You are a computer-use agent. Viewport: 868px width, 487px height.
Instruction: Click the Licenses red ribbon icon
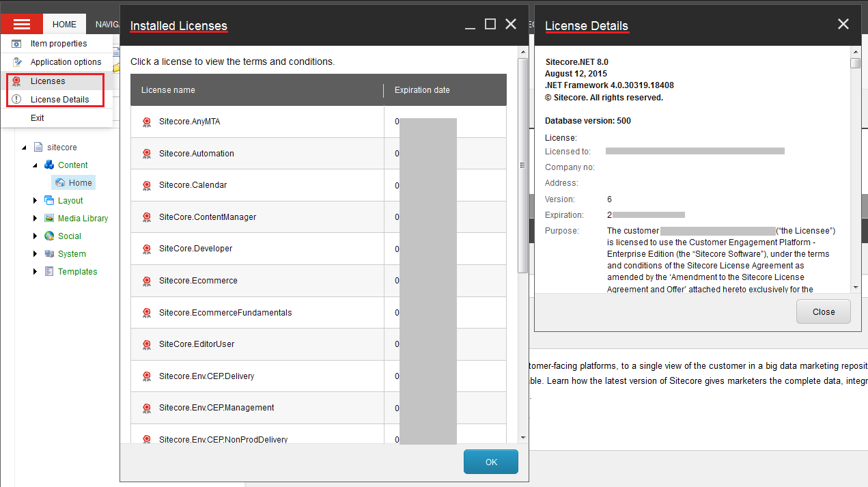click(x=17, y=81)
